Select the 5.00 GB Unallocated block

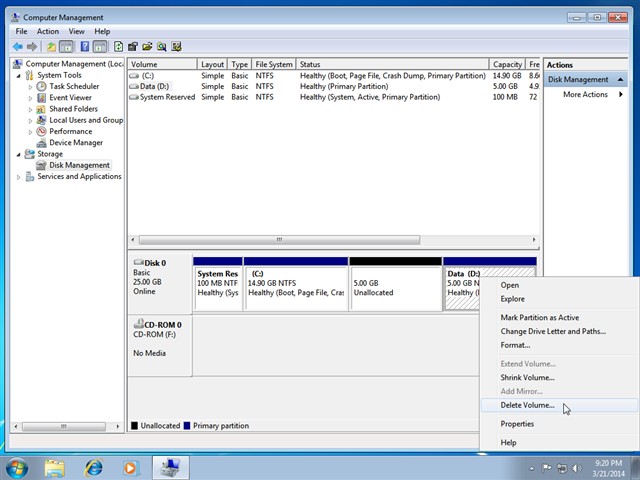click(396, 284)
